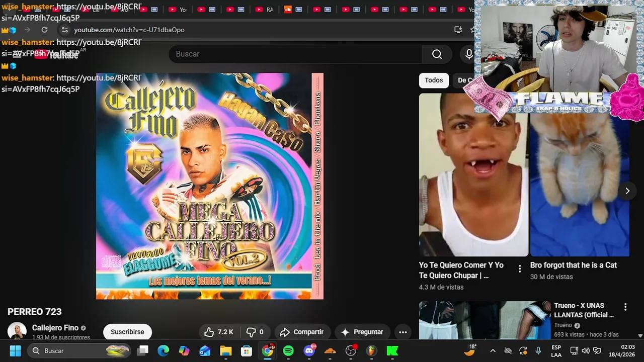The width and height of the screenshot is (644, 362).
Task: Open Microsoft Store from the taskbar
Action: tap(246, 351)
